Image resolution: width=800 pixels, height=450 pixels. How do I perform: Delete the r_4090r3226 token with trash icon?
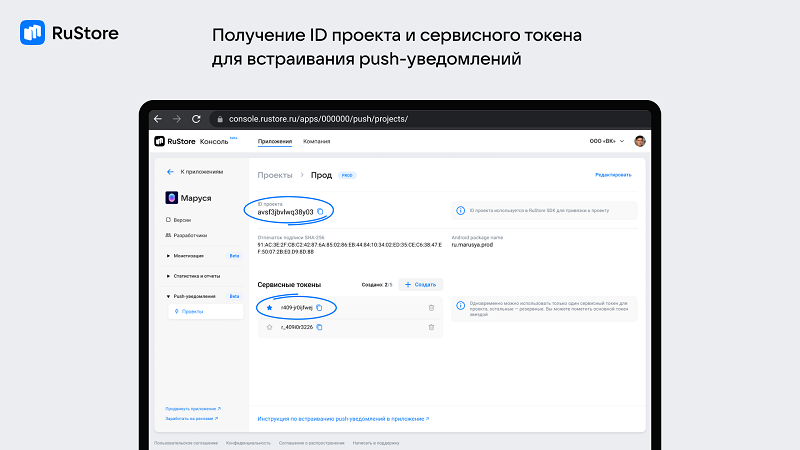point(431,327)
